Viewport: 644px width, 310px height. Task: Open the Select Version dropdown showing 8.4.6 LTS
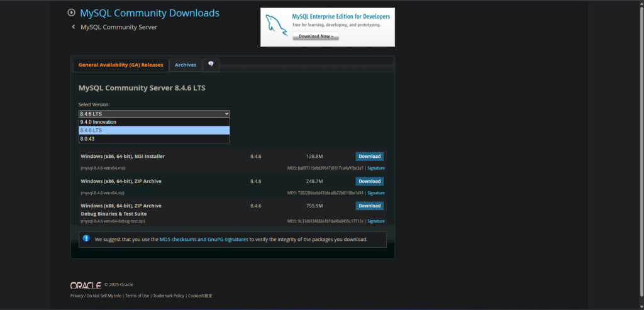[x=154, y=114]
